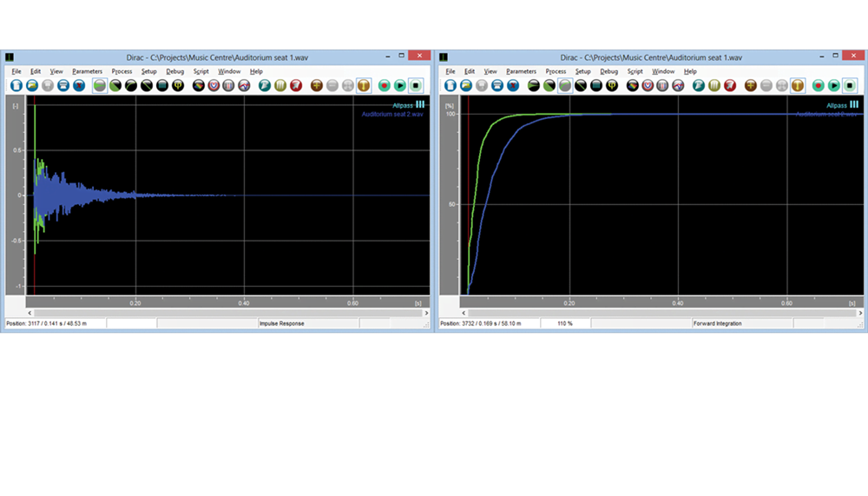
Task: Click the Open file icon in the right window
Action: (466, 86)
